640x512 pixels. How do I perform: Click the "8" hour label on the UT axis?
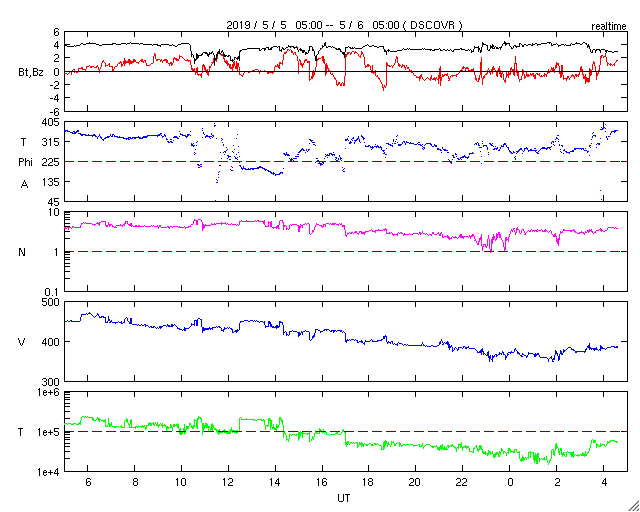click(x=135, y=482)
